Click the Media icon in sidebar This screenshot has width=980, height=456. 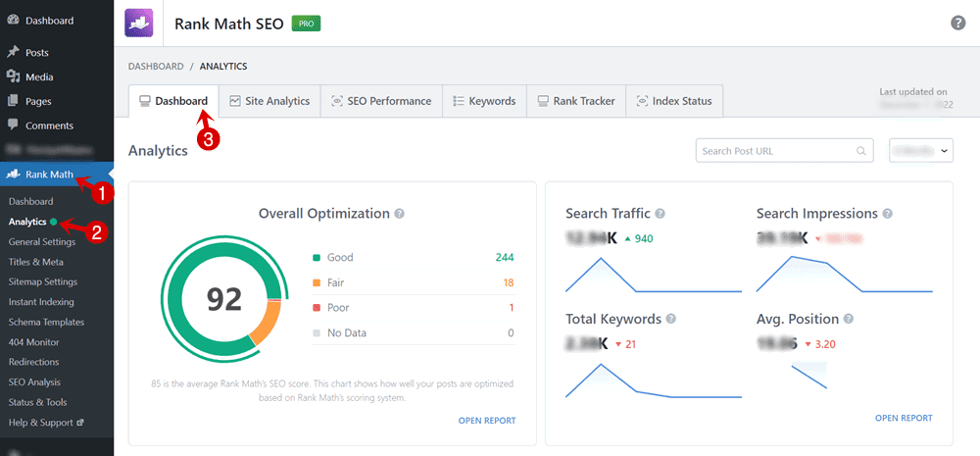coord(13,76)
